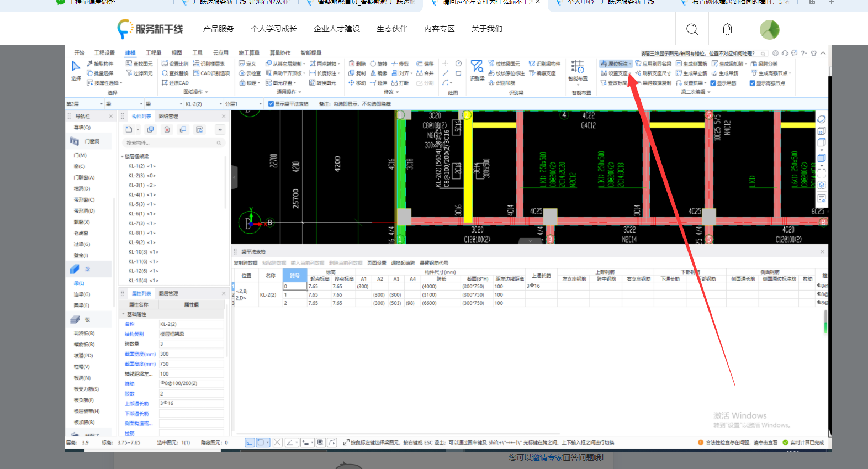
Task: Click 旋转 tool
Action: (379, 64)
